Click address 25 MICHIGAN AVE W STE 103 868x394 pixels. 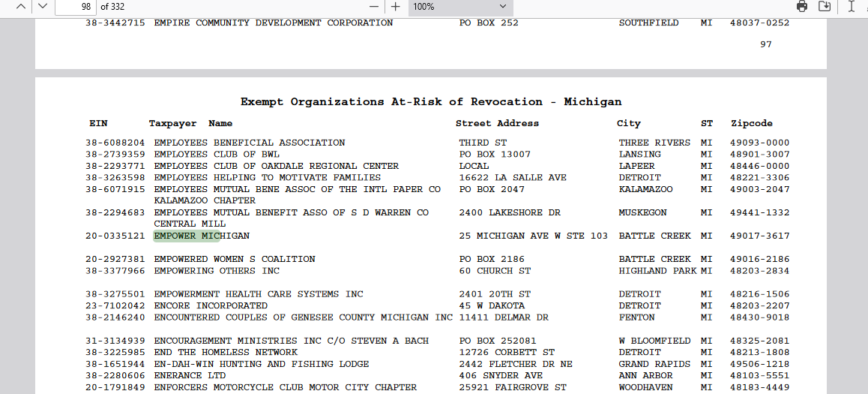(534, 236)
